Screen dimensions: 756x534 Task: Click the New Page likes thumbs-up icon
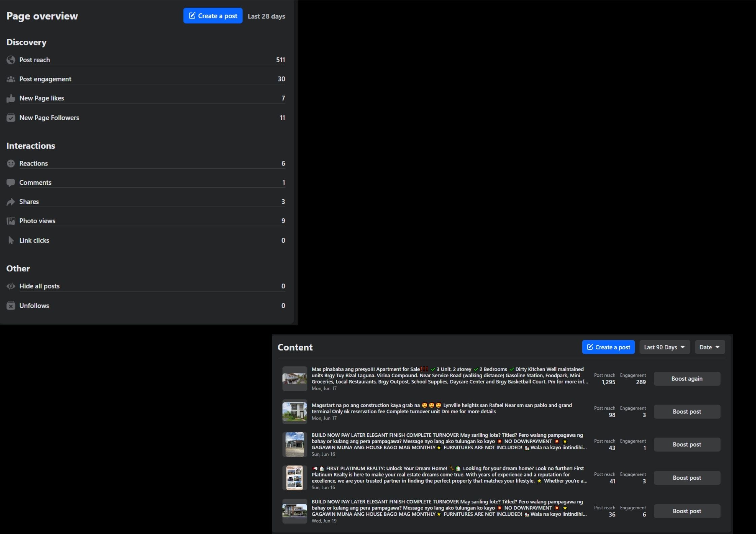coord(11,98)
